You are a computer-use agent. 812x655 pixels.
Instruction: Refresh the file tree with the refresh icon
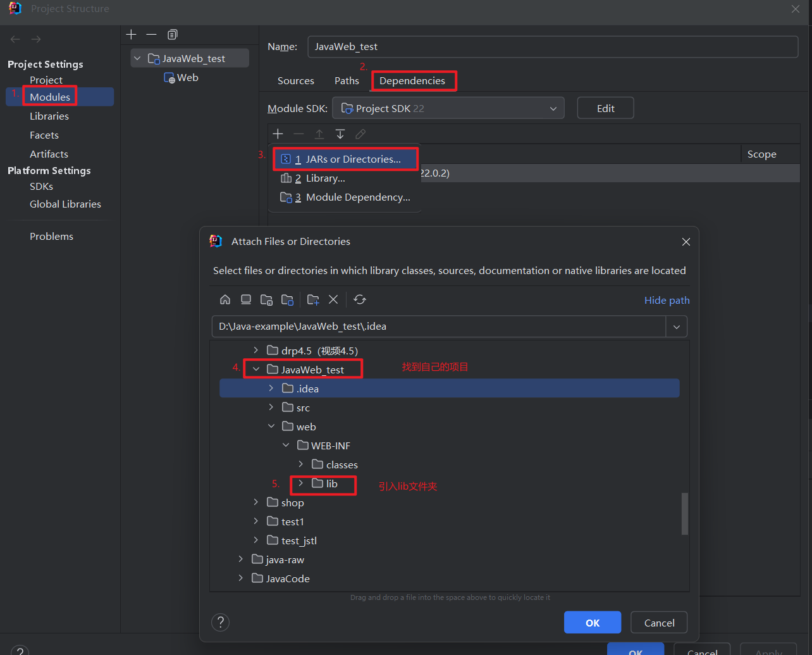[359, 299]
